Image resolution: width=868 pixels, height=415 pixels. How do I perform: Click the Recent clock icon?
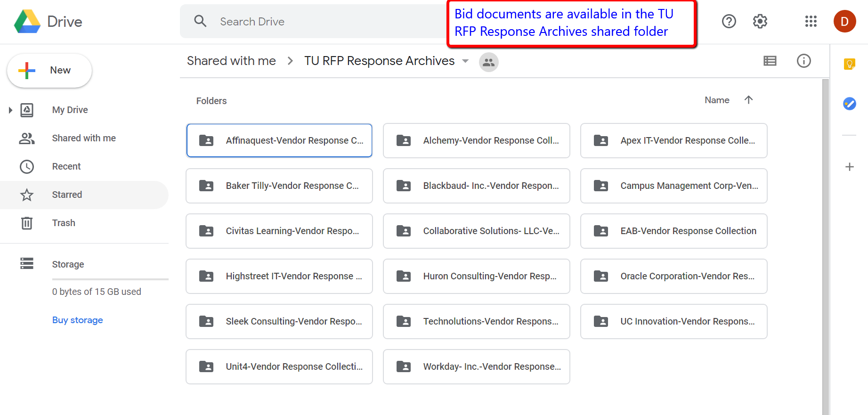pyautogui.click(x=27, y=166)
